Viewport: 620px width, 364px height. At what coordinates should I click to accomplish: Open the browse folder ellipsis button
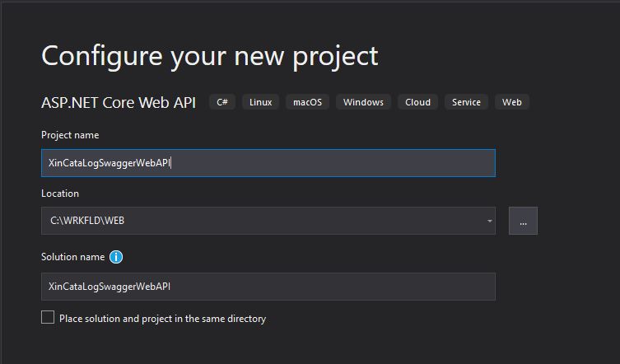click(x=523, y=221)
